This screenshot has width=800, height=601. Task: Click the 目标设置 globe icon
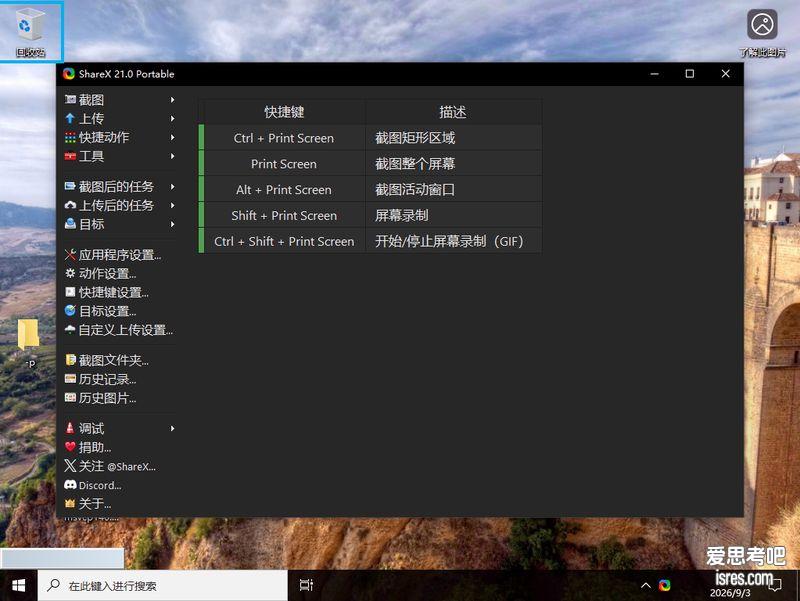coord(70,311)
